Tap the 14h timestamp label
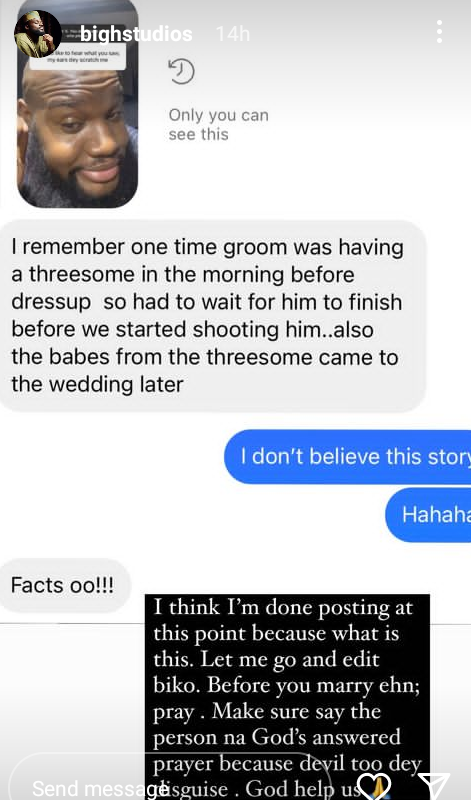471x800 pixels. 232,34
